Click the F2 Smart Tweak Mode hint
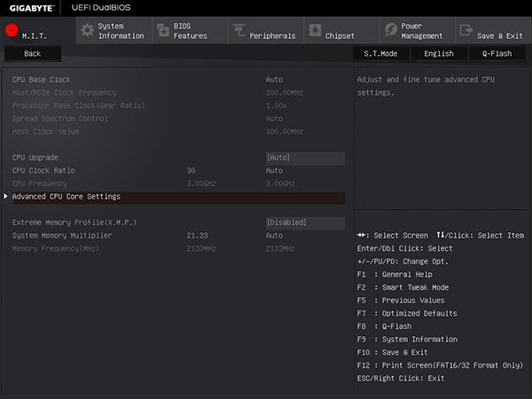Viewport: 532px width, 399px height. (403, 287)
